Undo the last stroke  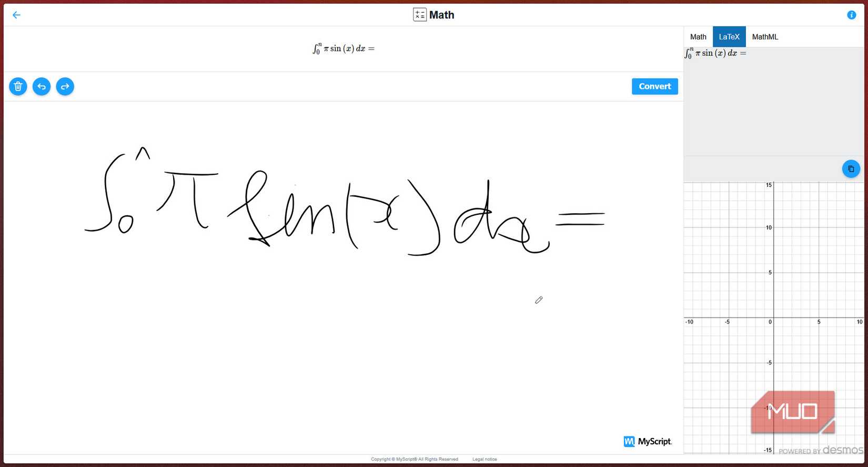(42, 86)
